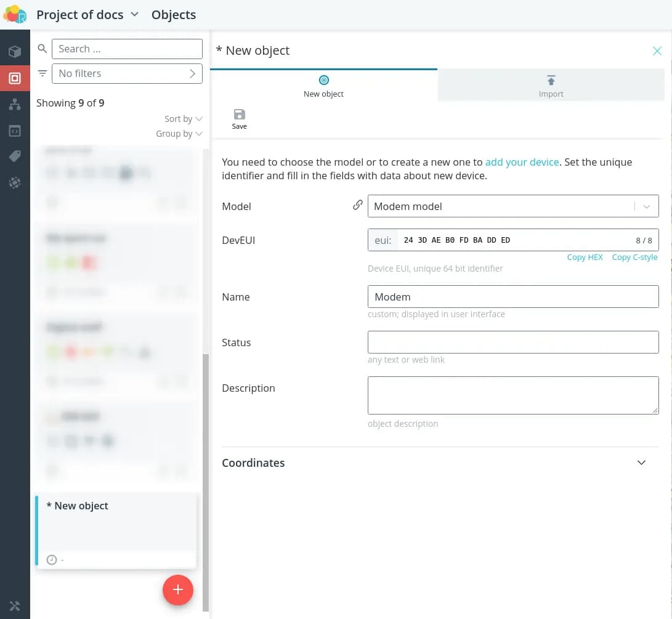Image resolution: width=672 pixels, height=619 pixels.
Task: Open the Group by dropdown
Action: coord(179,134)
